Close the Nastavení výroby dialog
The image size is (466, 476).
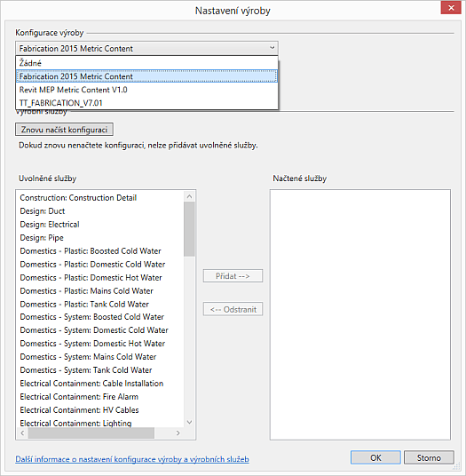(x=451, y=8)
